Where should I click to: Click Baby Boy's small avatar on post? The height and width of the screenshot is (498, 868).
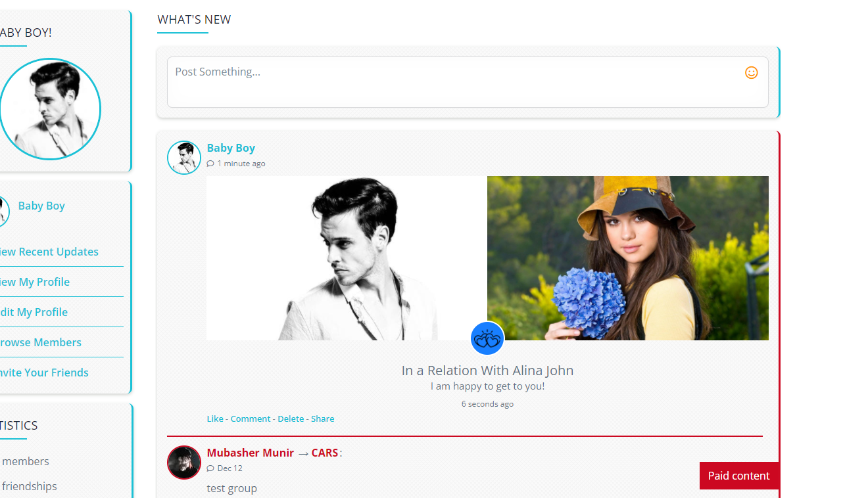[x=184, y=158]
